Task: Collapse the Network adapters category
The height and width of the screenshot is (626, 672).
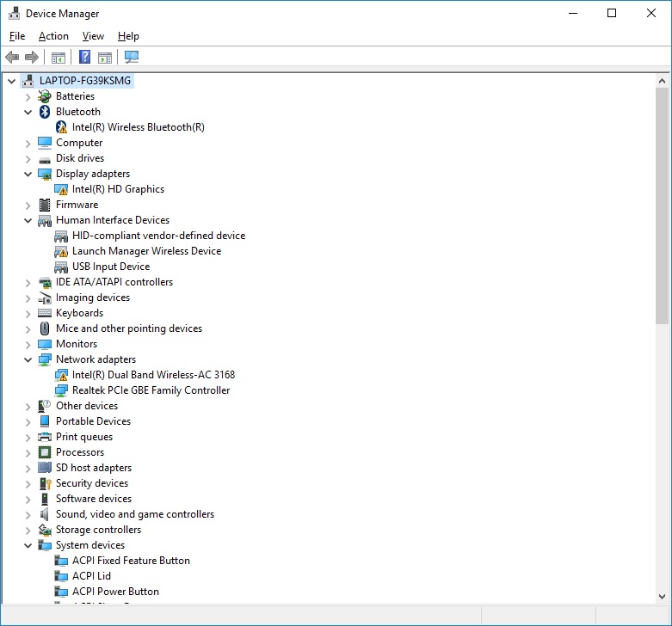Action: (28, 359)
